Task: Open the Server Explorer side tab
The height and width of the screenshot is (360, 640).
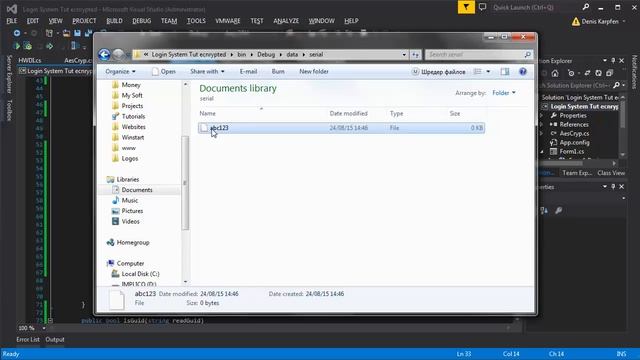Action: coord(9,74)
